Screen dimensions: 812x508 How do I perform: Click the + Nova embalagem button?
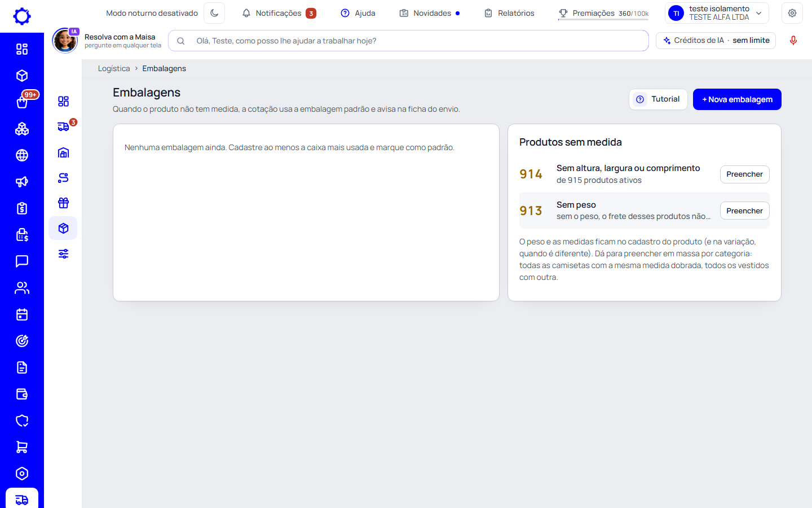(x=737, y=99)
